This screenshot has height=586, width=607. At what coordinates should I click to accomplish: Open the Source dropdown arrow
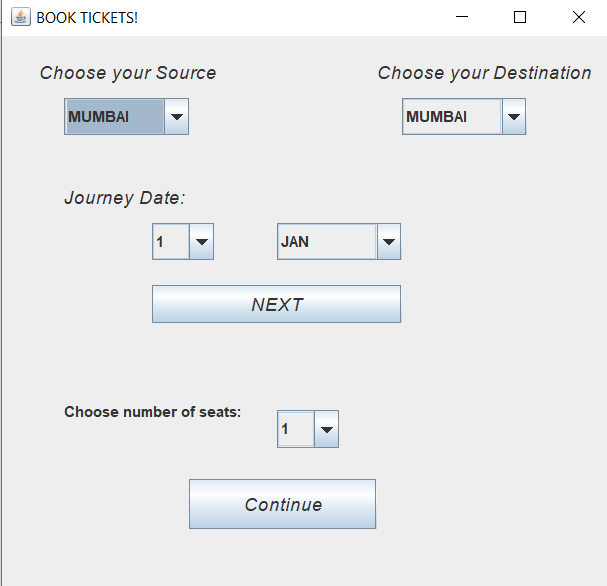(176, 117)
